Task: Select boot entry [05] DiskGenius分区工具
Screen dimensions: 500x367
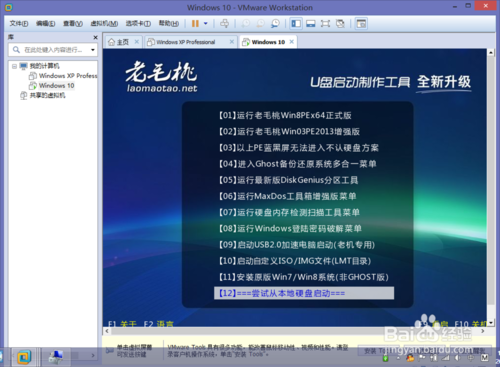Action: click(x=288, y=180)
